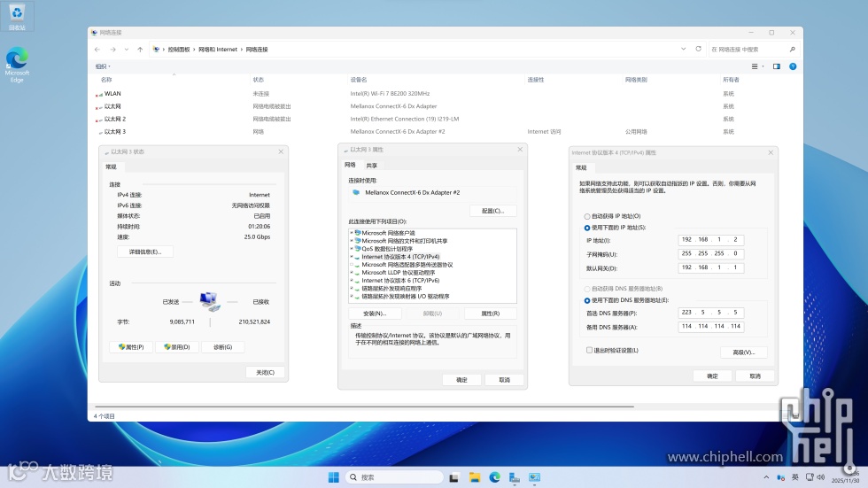Click the help question mark icon

pyautogui.click(x=793, y=66)
